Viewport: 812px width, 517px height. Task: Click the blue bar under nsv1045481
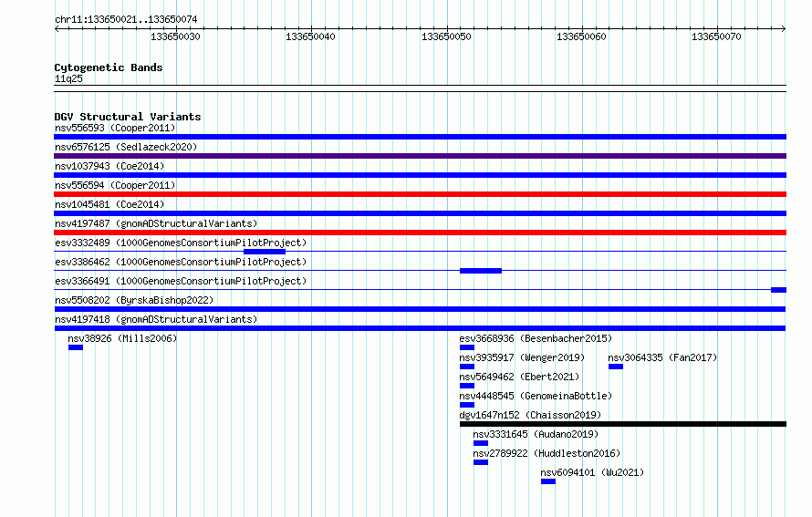[x=420, y=213]
